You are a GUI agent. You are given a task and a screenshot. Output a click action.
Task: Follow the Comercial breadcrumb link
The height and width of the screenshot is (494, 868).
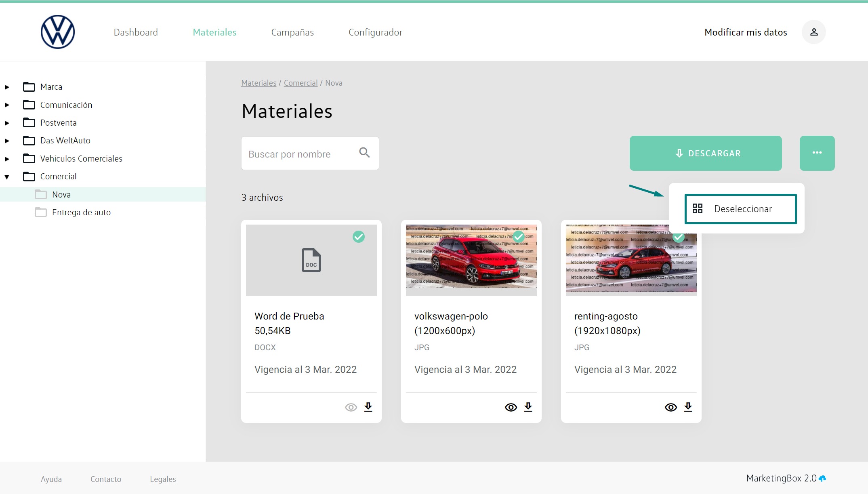point(301,83)
